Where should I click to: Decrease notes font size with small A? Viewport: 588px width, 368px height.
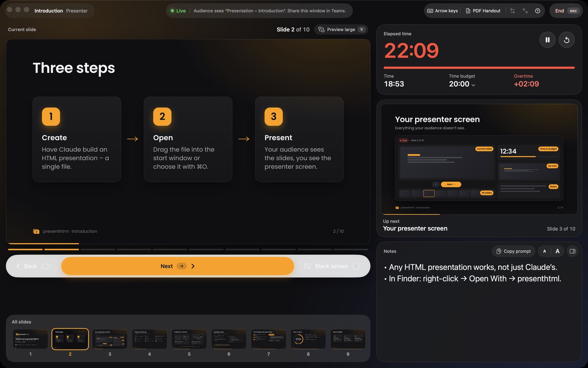pyautogui.click(x=544, y=251)
